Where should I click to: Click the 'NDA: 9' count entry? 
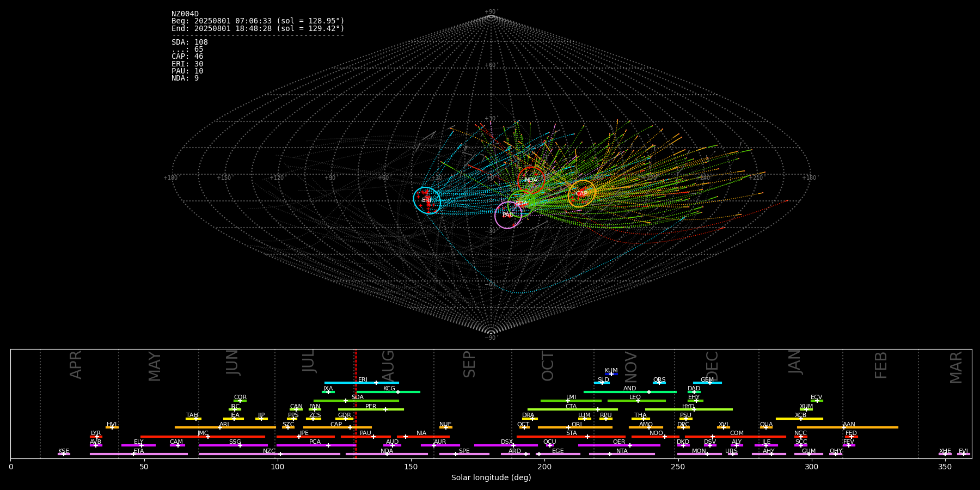pos(185,78)
